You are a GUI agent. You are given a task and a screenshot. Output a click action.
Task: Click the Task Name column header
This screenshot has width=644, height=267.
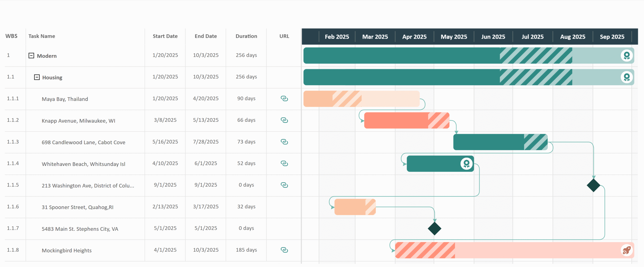tap(42, 36)
